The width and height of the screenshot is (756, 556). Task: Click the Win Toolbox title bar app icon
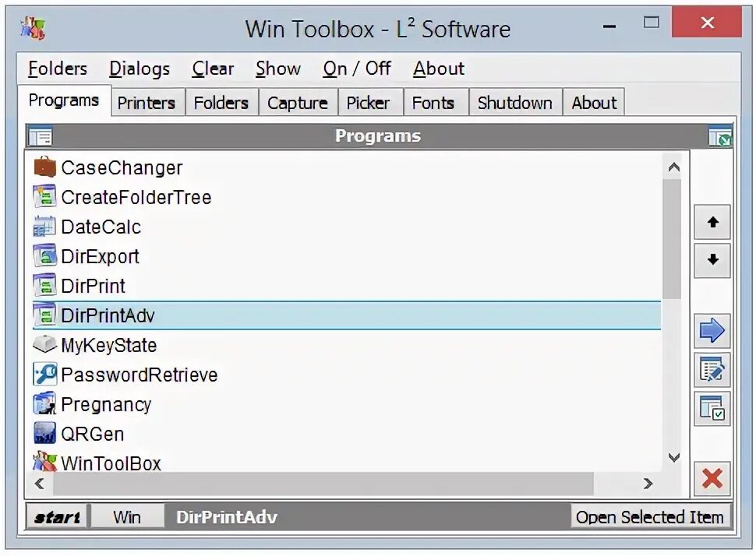33,29
